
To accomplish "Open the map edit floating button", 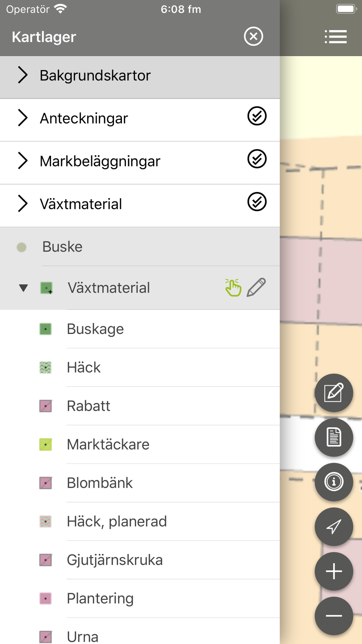I will [333, 393].
